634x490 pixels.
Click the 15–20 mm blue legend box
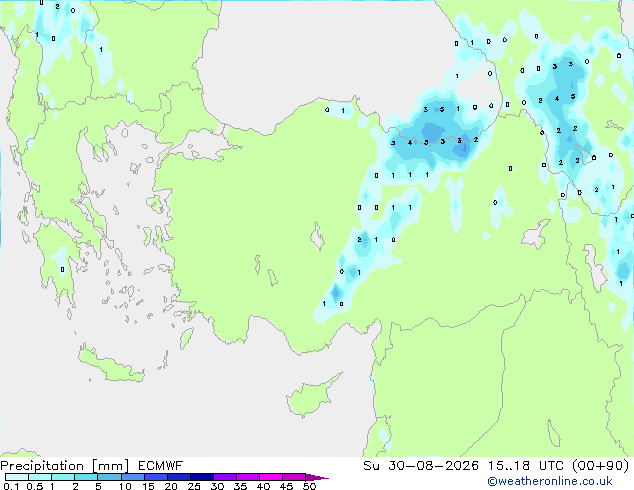pos(155,477)
